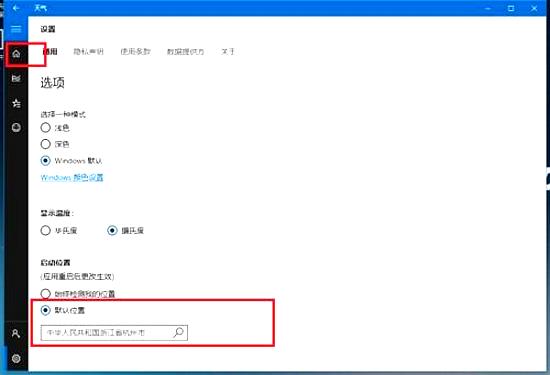The height and width of the screenshot is (375, 550).
Task: Select the 默认位置 default location option
Action: tap(46, 310)
